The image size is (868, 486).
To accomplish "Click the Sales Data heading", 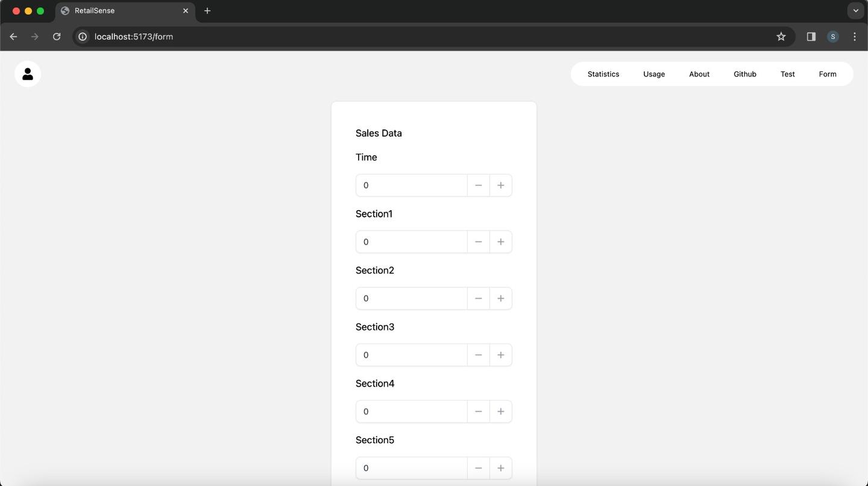I will (379, 133).
